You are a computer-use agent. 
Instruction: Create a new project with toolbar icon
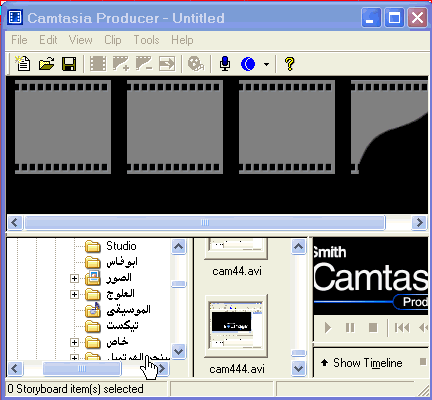pos(23,63)
